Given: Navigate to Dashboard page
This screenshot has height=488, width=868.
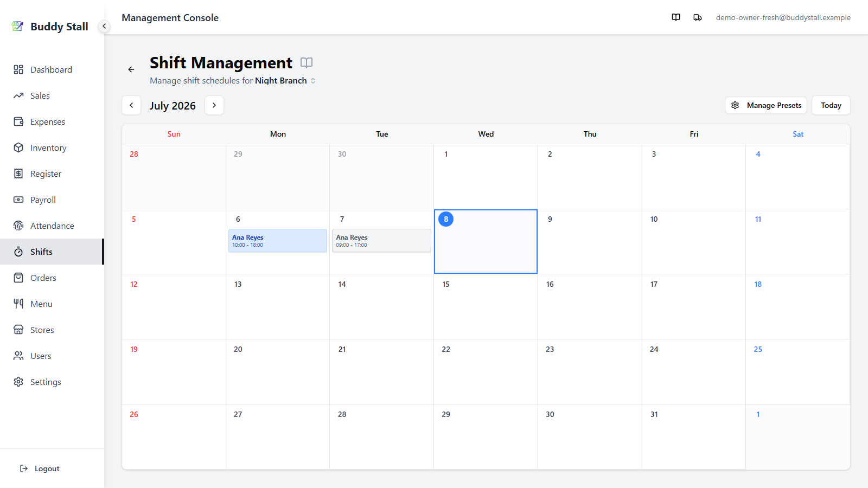Looking at the screenshot, I should point(52,69).
